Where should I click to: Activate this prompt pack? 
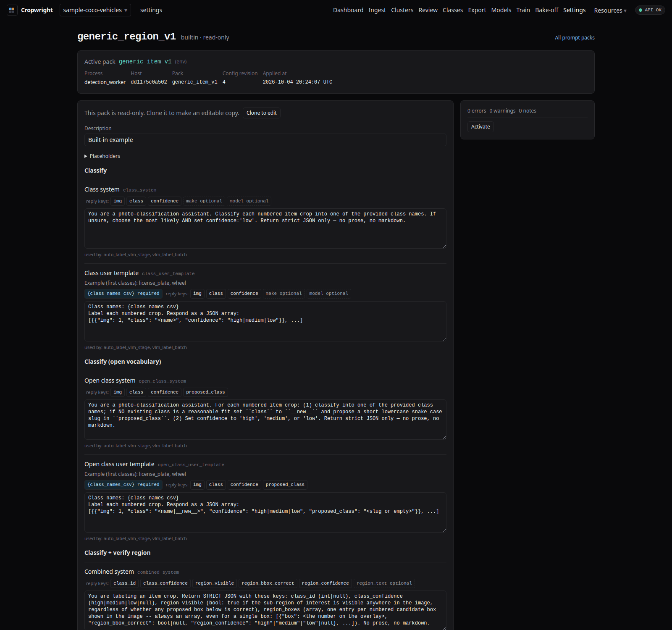click(x=480, y=127)
